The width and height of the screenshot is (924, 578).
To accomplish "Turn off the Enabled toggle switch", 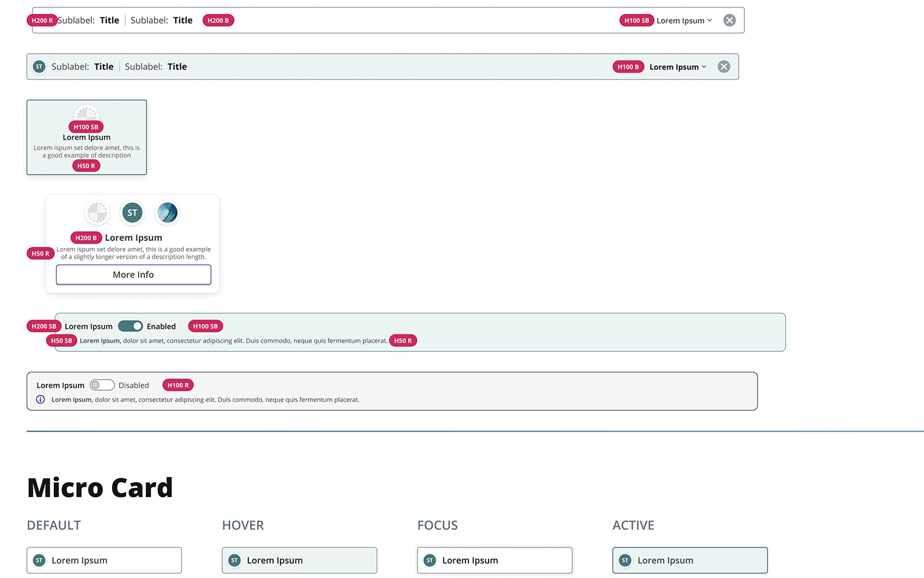I will (131, 326).
